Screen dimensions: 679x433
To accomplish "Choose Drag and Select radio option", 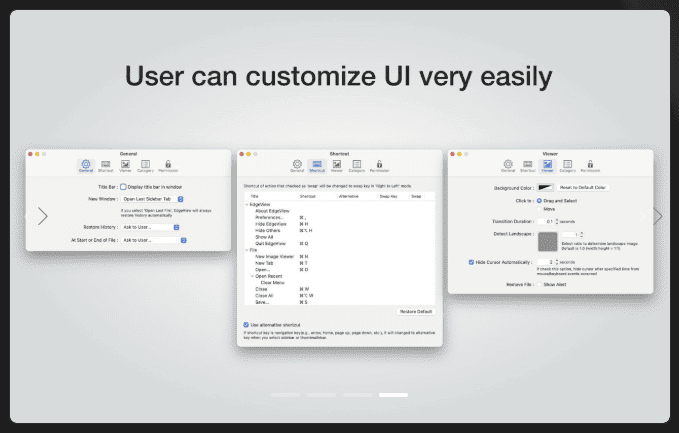I will [540, 201].
